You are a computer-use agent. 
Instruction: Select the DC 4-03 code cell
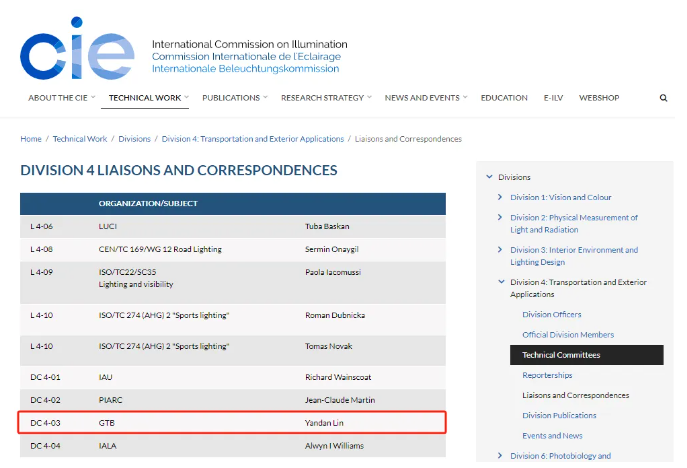pos(45,422)
